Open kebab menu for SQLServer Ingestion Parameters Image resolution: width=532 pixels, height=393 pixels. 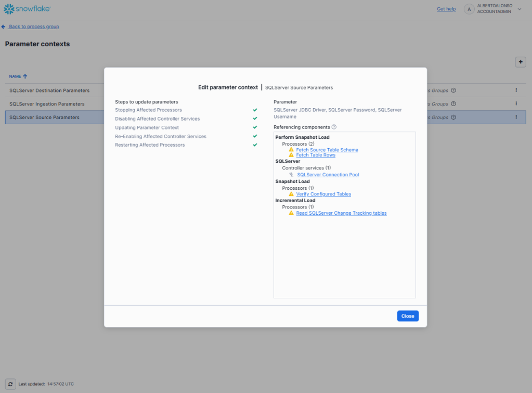click(516, 103)
